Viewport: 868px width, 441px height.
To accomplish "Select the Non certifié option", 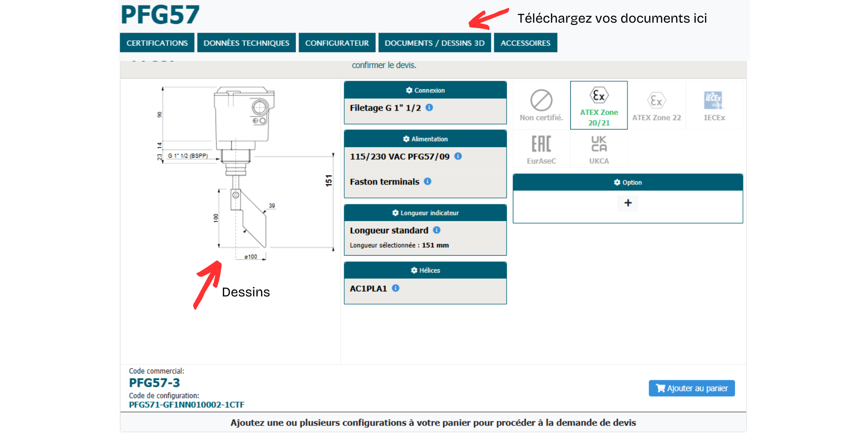I will tap(541, 106).
